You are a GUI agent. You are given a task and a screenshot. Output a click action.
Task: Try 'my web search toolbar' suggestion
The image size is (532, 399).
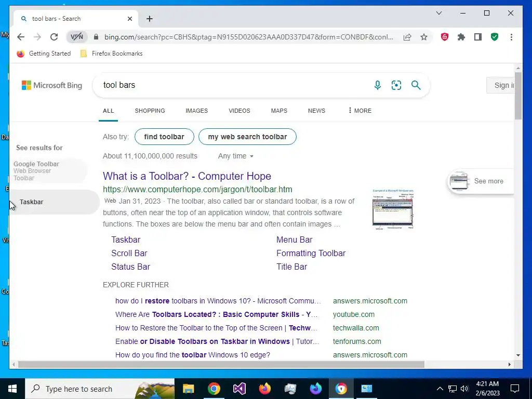pos(247,137)
